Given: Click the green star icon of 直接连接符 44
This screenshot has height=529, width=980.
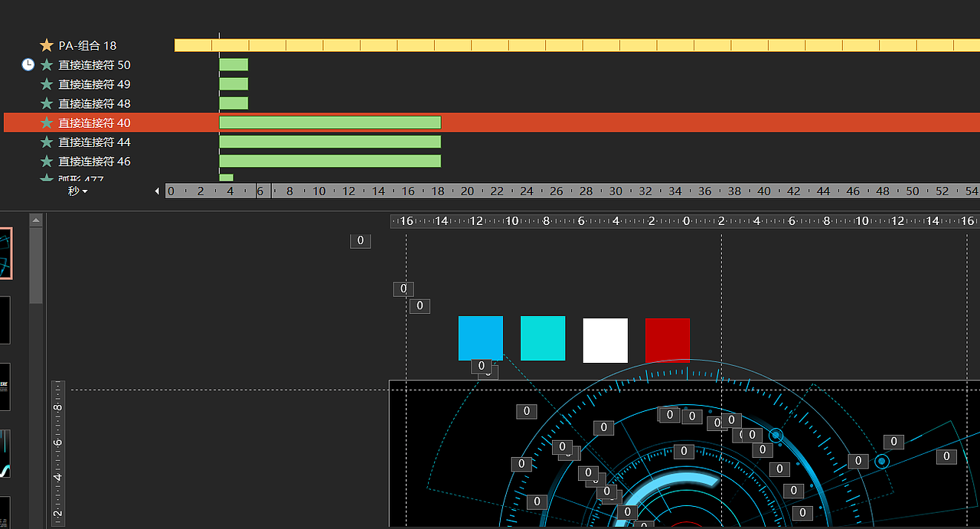Looking at the screenshot, I should (47, 142).
